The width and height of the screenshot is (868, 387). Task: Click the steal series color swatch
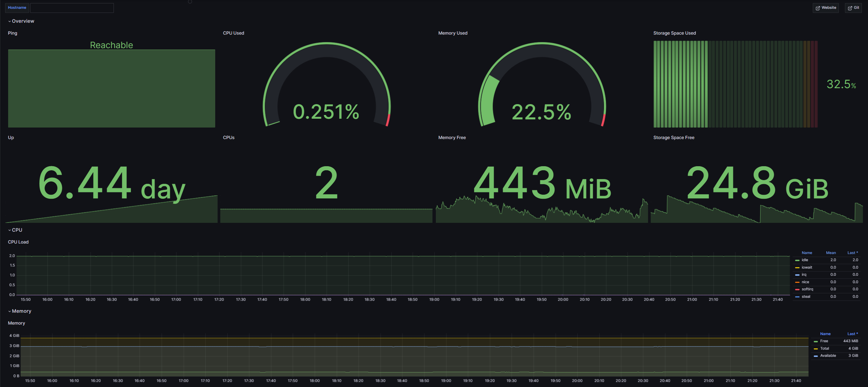coord(797,297)
